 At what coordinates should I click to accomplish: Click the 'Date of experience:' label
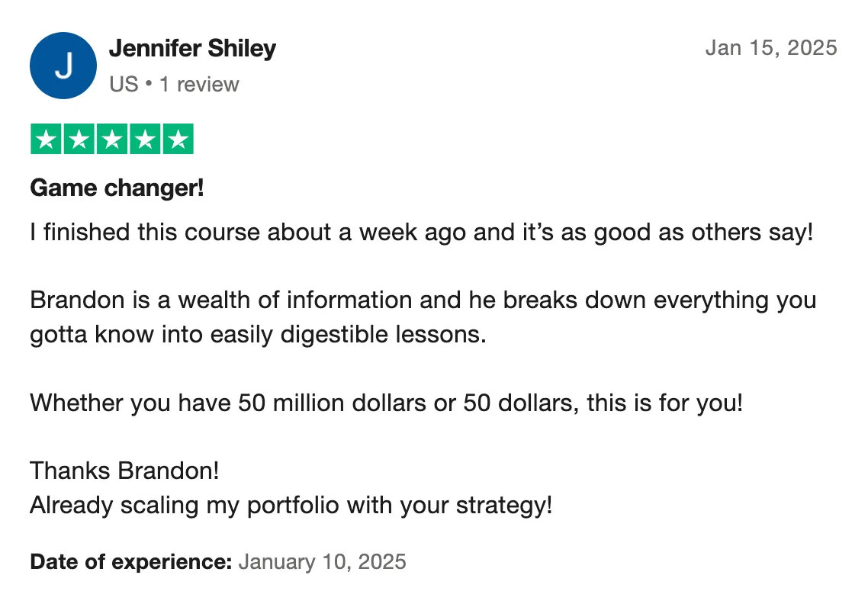[x=131, y=562]
